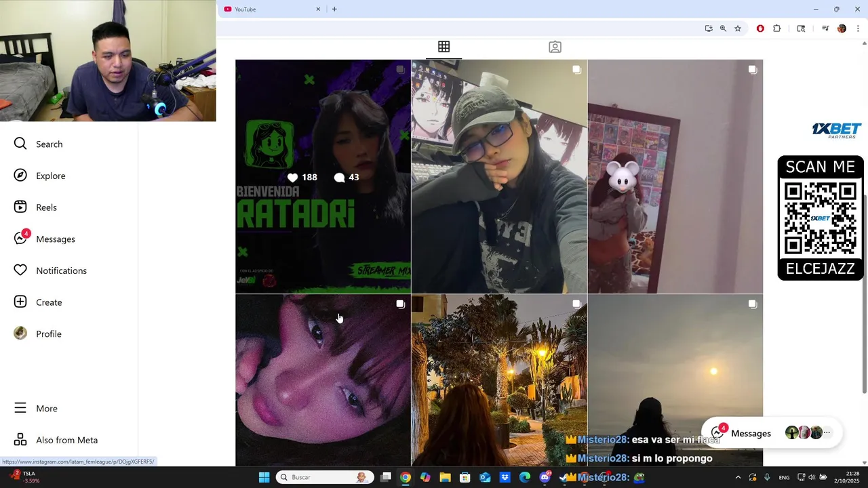The height and width of the screenshot is (488, 868).
Task: Open the Explore compass icon
Action: point(20,176)
